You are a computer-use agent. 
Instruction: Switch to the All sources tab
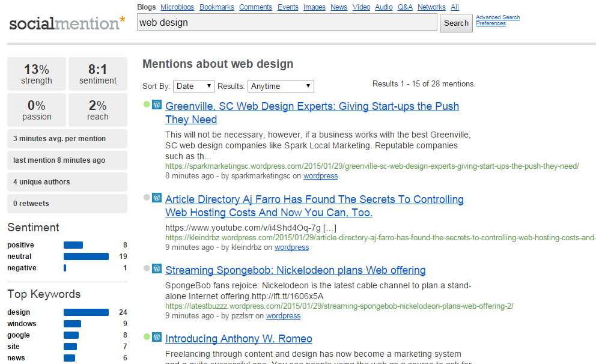tap(455, 7)
